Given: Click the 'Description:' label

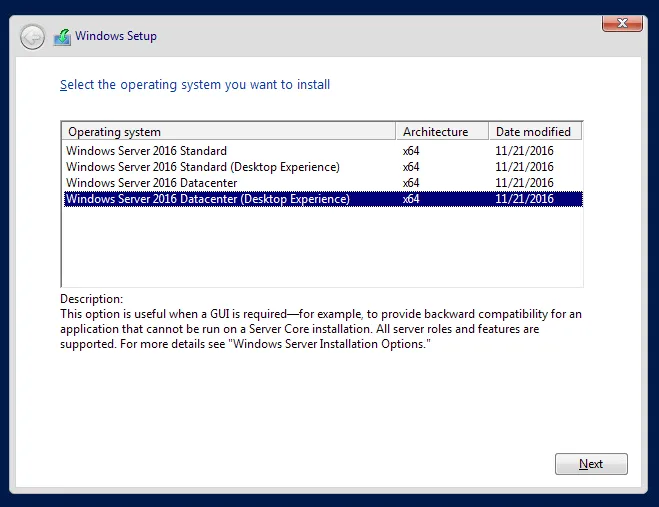Looking at the screenshot, I should click(x=92, y=299).
